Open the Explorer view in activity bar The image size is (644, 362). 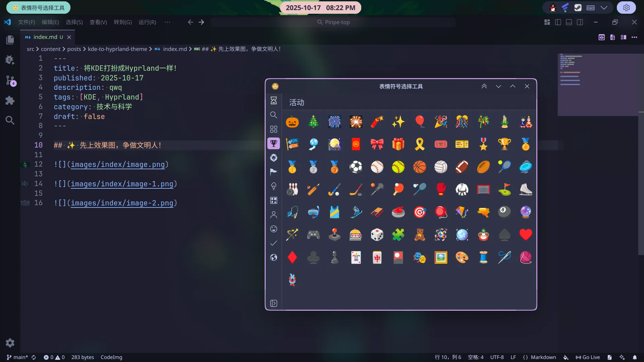[10, 40]
